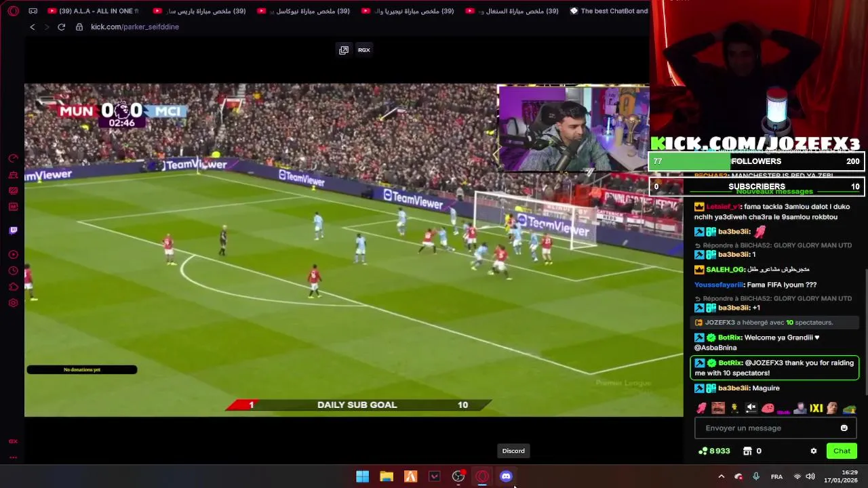
Task: Open the GX label at sidebar bottom
Action: (13, 441)
